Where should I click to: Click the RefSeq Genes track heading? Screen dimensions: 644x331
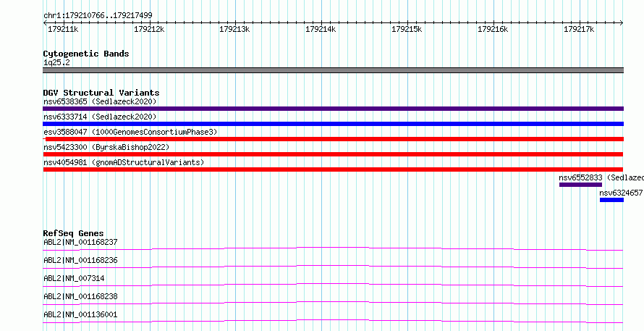[74, 233]
